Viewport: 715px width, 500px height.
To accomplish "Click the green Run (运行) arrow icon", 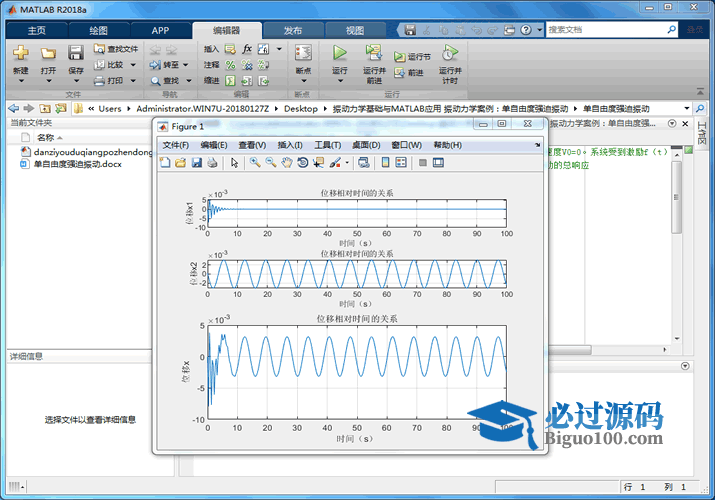I will coord(339,53).
